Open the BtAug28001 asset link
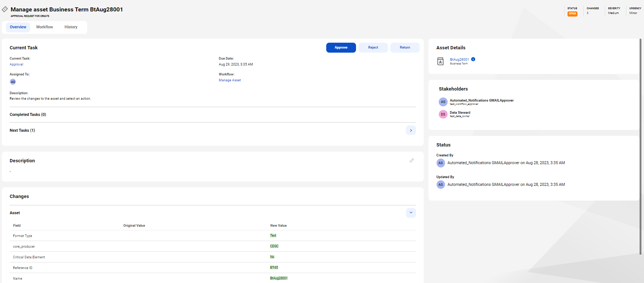The width and height of the screenshot is (644, 283). coord(459,60)
